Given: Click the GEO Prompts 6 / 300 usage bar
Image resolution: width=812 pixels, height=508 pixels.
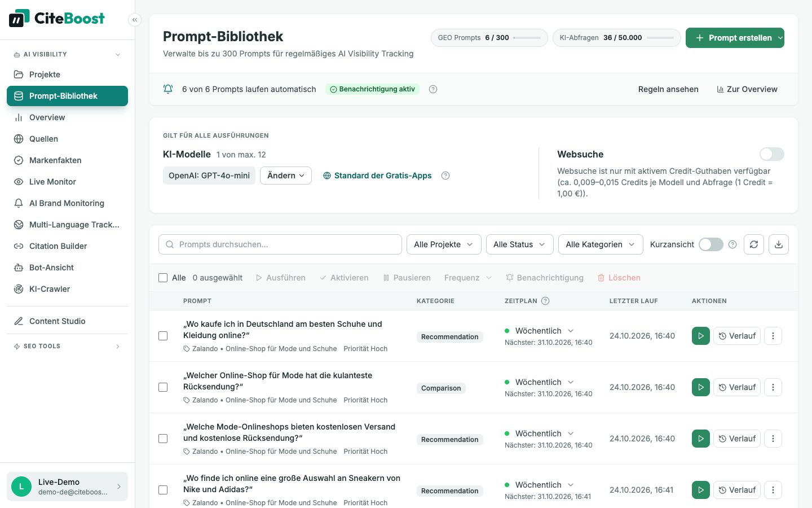Looking at the screenshot, I should tap(489, 38).
